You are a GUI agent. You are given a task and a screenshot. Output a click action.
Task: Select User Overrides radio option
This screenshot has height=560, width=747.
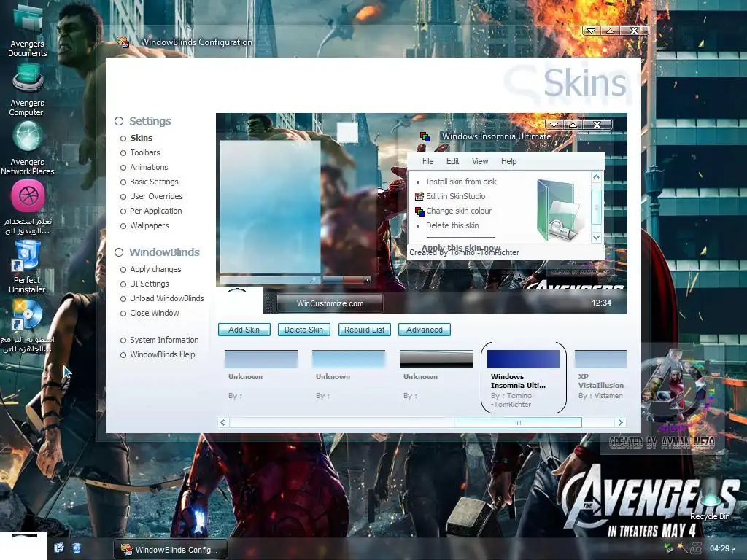[x=123, y=197]
